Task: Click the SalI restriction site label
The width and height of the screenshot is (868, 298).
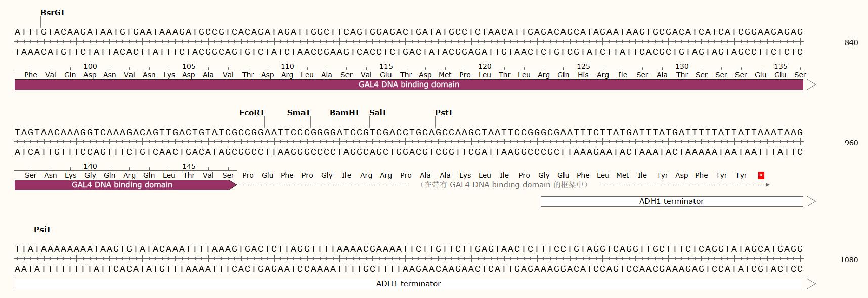Action: coord(378,113)
